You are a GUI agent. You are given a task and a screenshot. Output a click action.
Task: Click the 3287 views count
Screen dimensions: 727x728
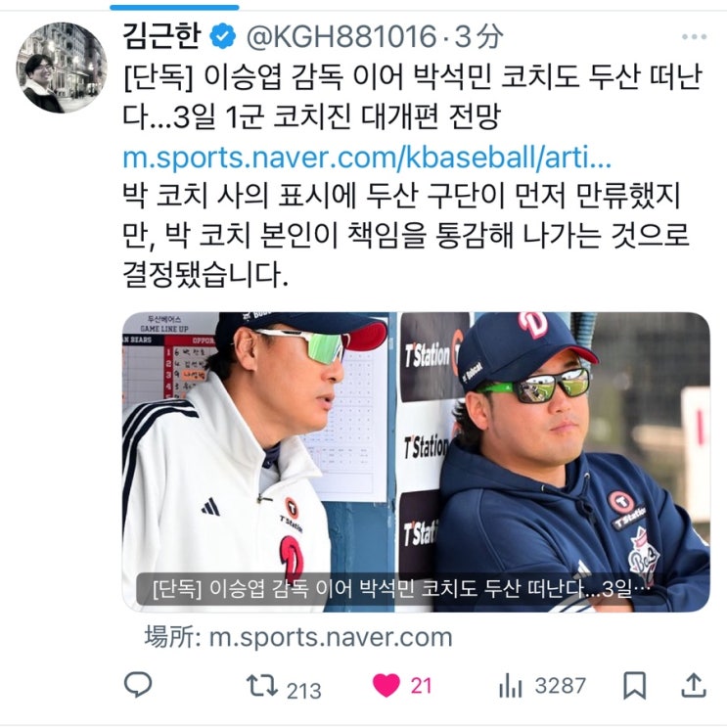tap(560, 686)
